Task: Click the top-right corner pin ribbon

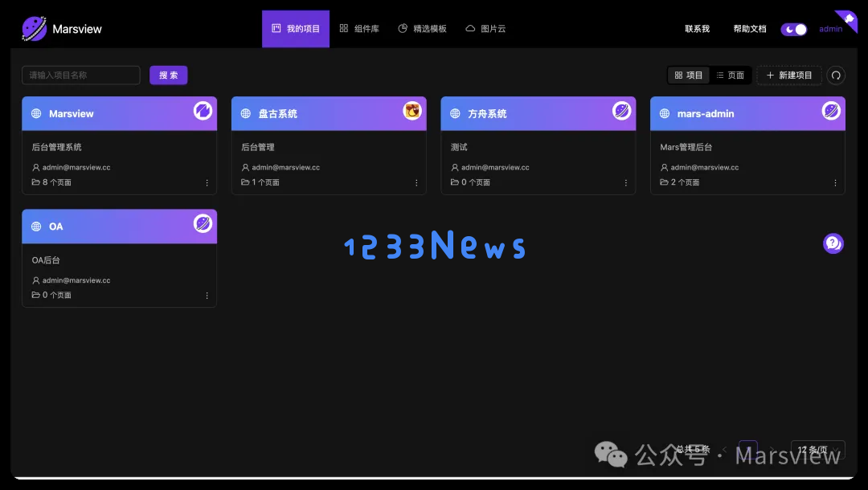Action: [x=848, y=20]
